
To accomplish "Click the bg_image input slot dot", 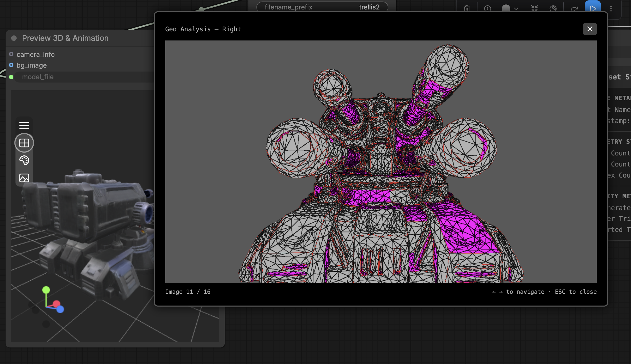I will tap(11, 65).
